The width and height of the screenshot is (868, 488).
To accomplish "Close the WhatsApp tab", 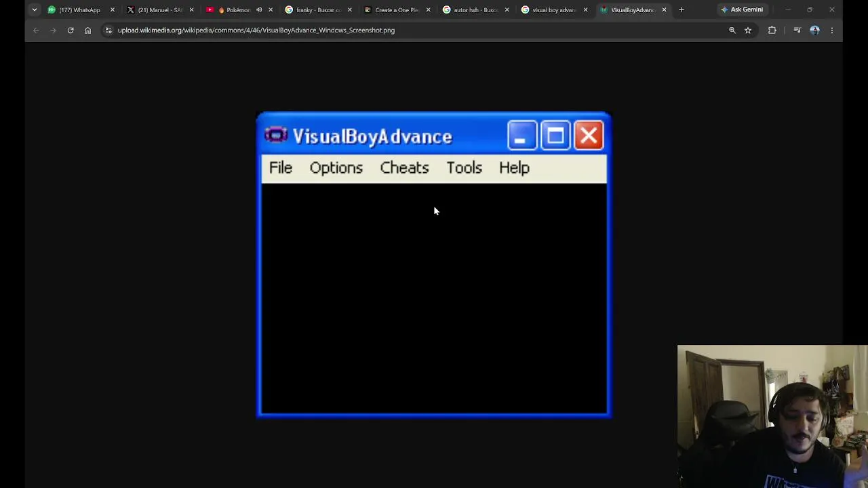I will pos(113,9).
